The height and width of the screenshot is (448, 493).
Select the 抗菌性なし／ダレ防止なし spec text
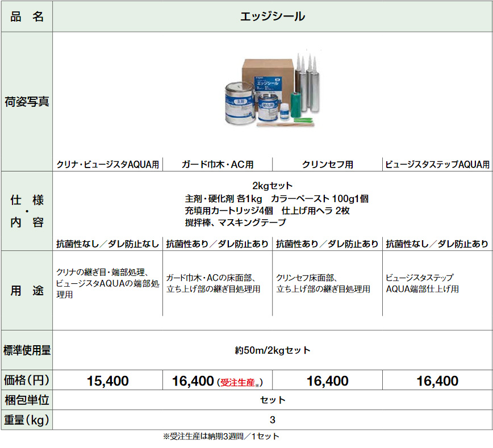[x=108, y=244]
